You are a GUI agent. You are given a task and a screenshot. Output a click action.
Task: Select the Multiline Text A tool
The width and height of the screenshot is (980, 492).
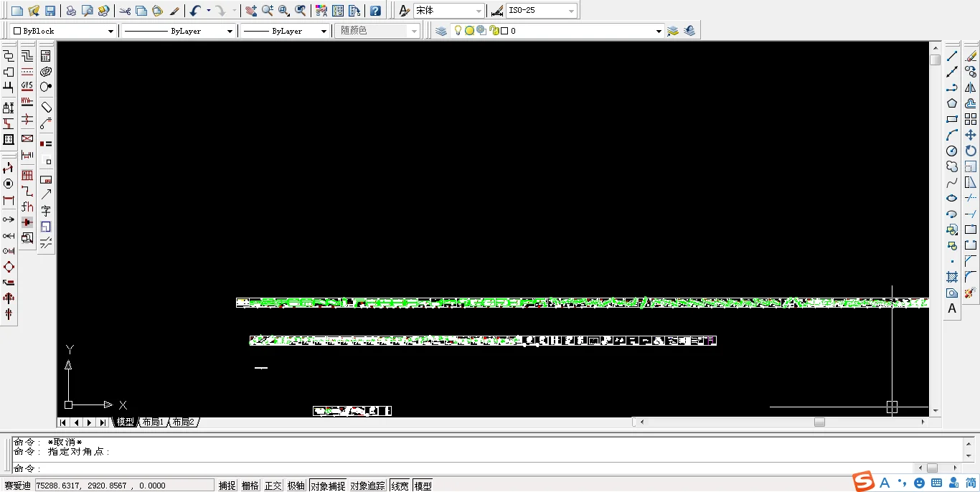[x=952, y=308]
